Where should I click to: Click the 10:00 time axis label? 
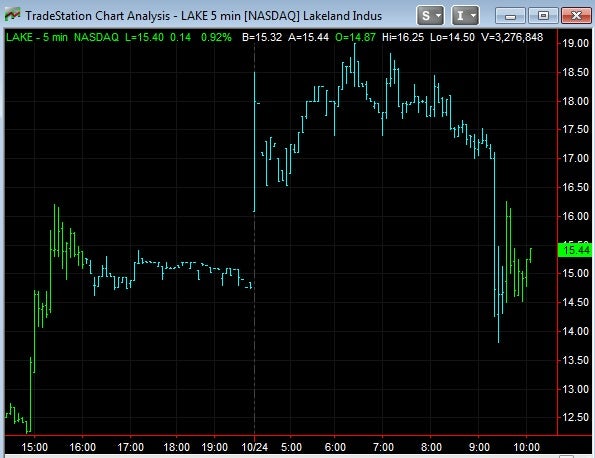click(x=526, y=447)
